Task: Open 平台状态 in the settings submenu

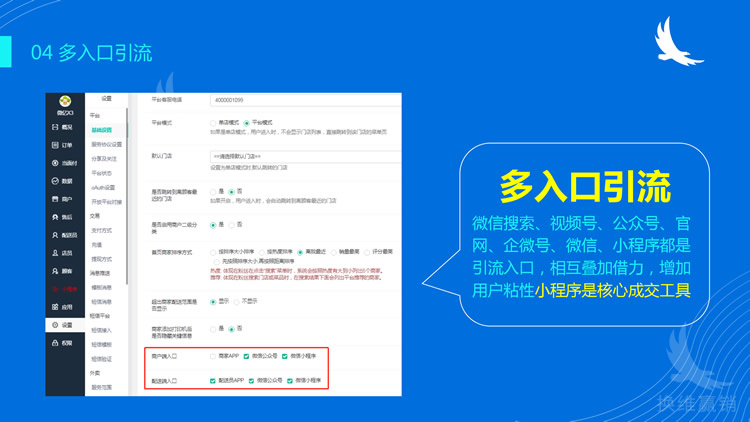Action: 101,173
